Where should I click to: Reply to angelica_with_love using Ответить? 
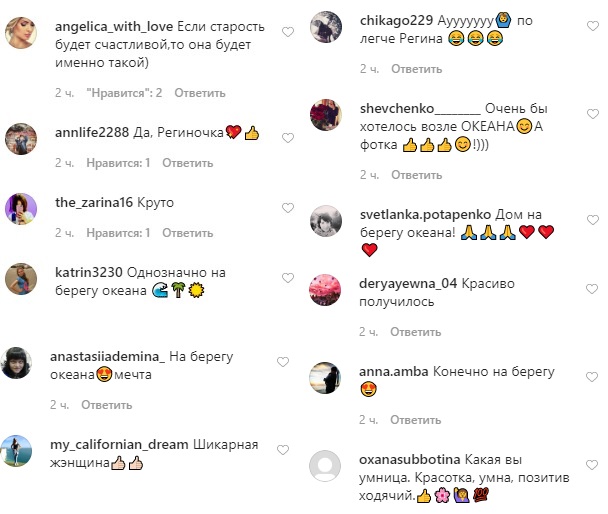(x=200, y=93)
